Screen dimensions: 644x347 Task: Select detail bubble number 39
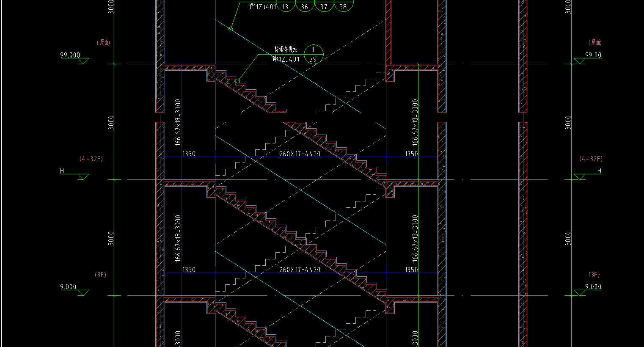tap(313, 59)
